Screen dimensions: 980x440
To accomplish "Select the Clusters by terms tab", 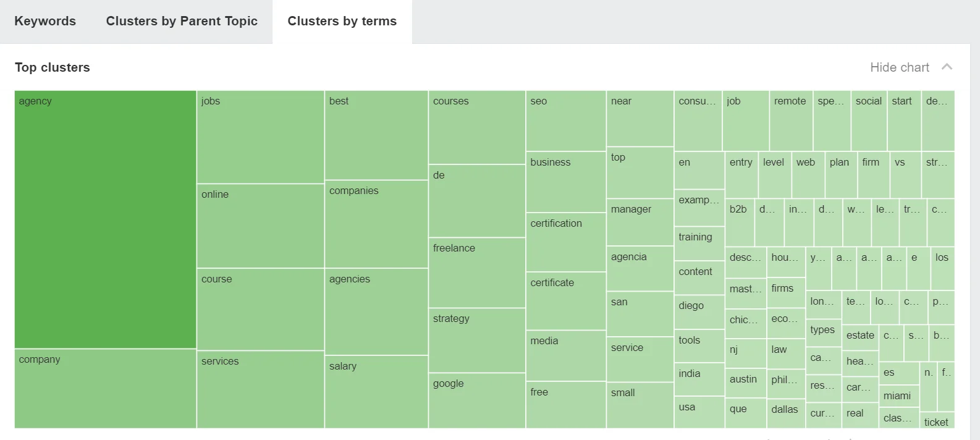I will 342,20.
